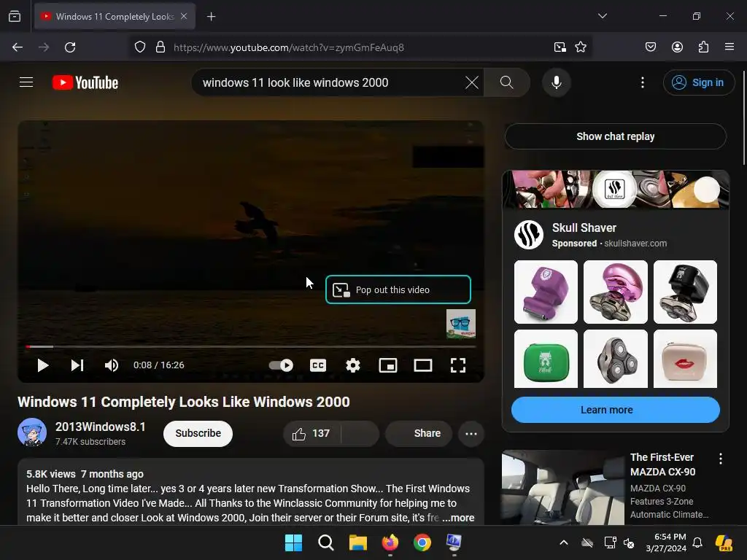Select the green case product image

pos(546,359)
